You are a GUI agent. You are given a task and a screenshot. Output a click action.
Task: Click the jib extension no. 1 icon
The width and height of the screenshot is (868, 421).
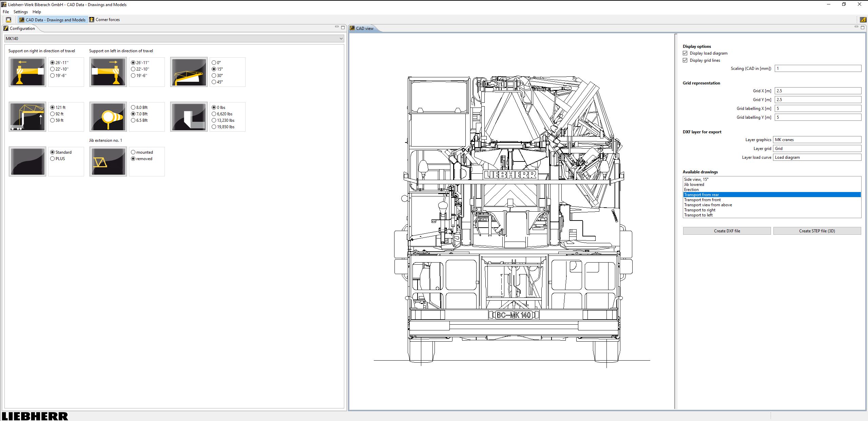click(x=108, y=161)
